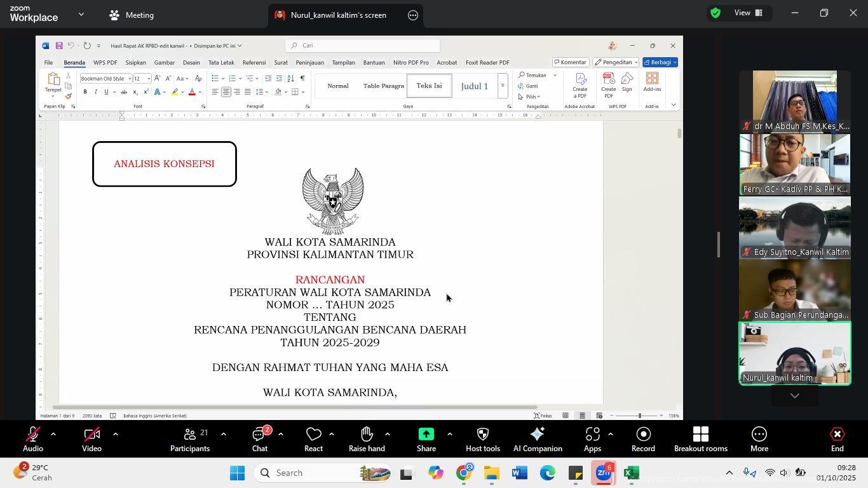The image size is (868, 488).
Task: Click the Raise hand icon
Action: pyautogui.click(x=367, y=439)
